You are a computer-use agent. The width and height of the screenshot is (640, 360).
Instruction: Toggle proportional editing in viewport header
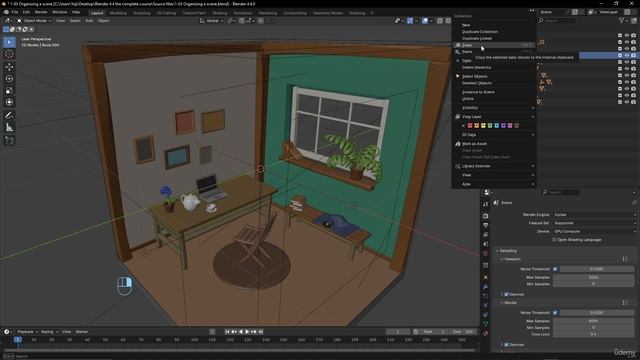260,20
